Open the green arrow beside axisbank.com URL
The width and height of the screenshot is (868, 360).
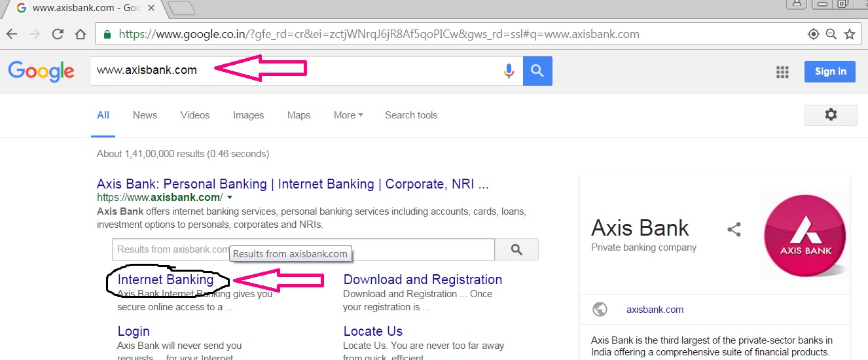tap(230, 197)
